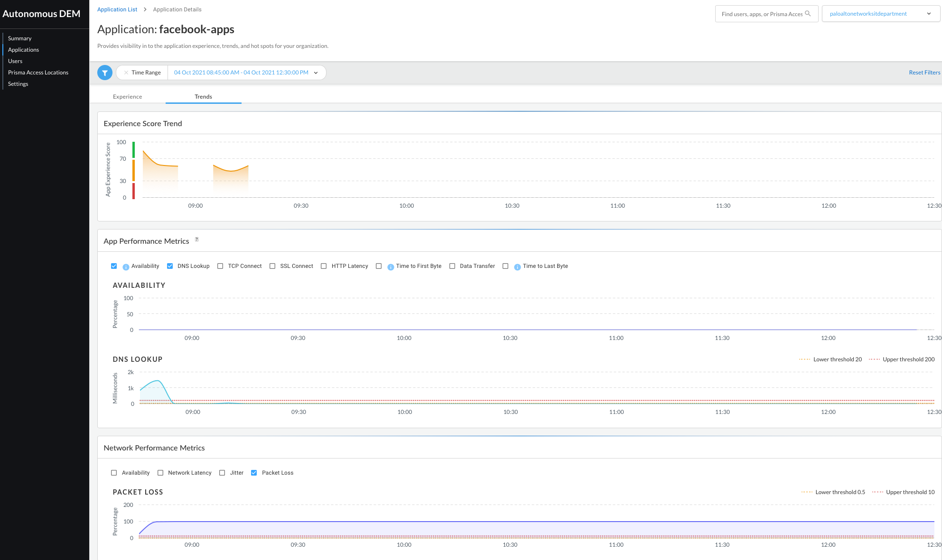Screen dimensions: 942x560
Task: Open the time range date dropdown
Action: [x=246, y=73]
